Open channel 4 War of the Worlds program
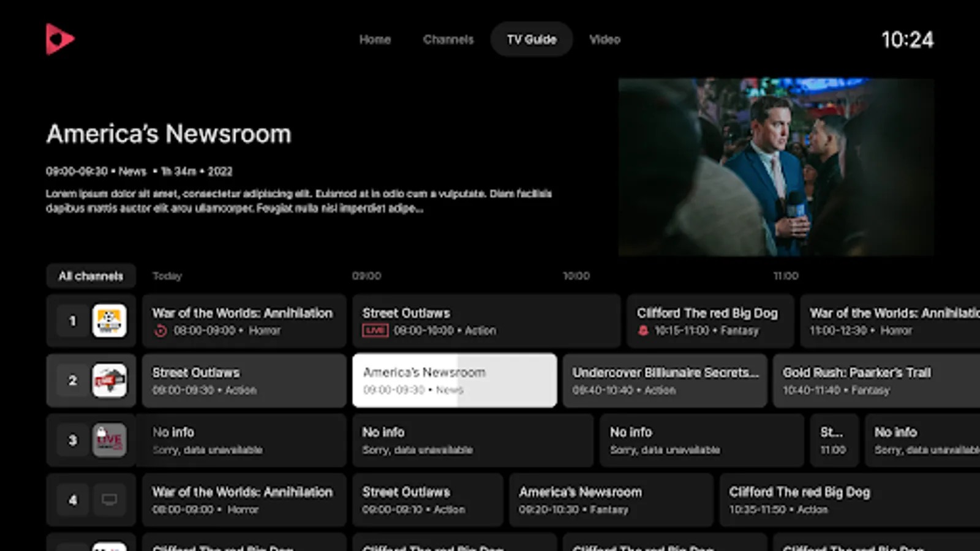 [x=244, y=500]
